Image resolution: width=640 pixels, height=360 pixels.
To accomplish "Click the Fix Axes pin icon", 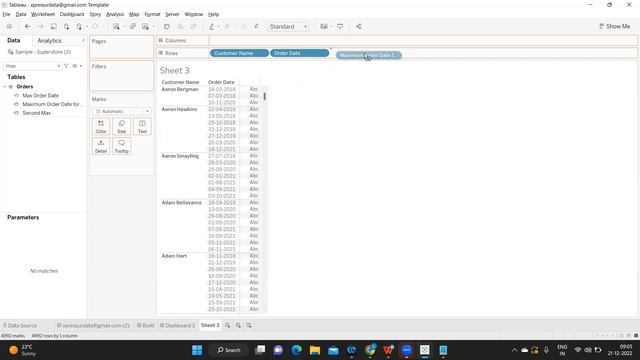I will [x=256, y=27].
